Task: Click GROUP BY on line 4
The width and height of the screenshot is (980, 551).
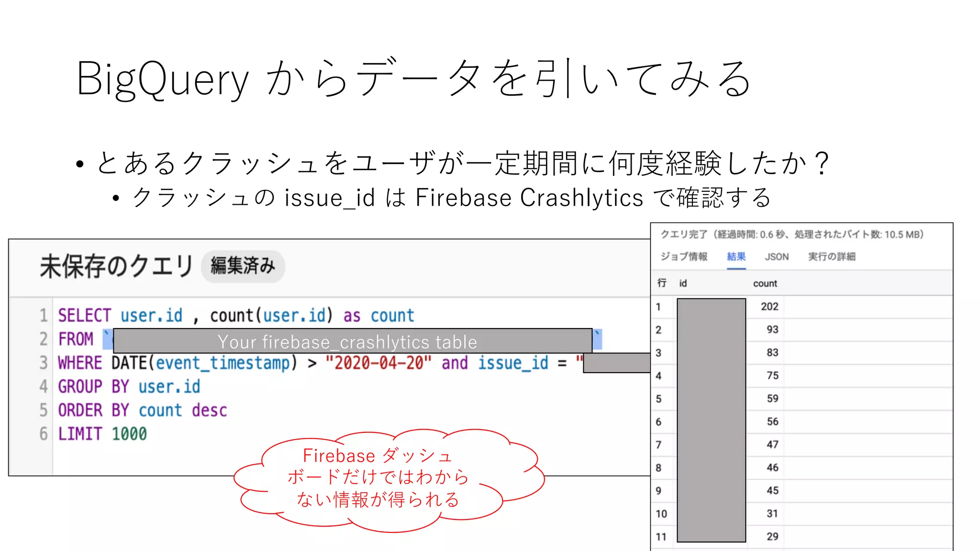Action: tap(93, 386)
